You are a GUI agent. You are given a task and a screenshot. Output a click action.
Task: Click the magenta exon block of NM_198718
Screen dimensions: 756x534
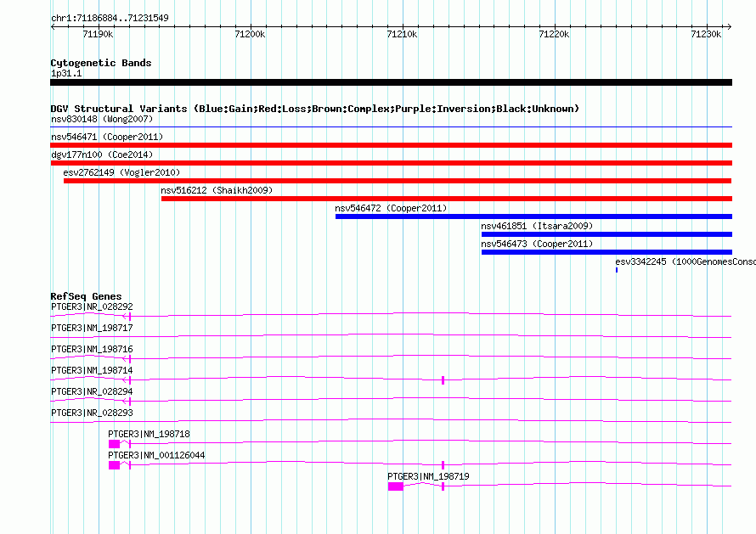(x=115, y=444)
